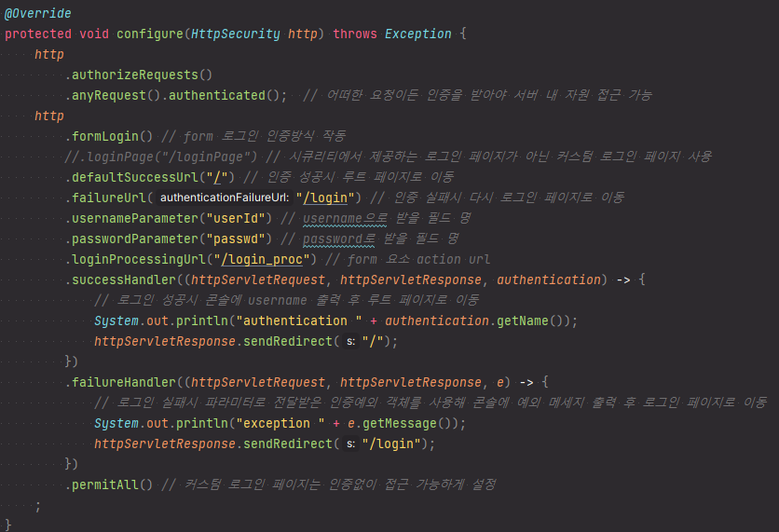Click the sendRedirect "/login" string argument

coord(391,443)
